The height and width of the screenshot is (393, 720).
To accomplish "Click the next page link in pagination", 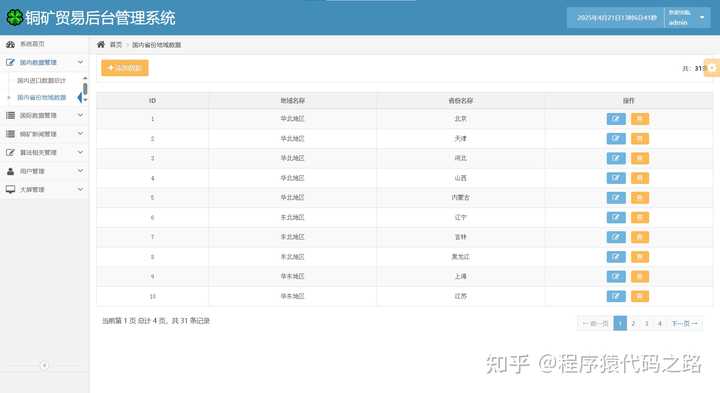I will (x=684, y=323).
